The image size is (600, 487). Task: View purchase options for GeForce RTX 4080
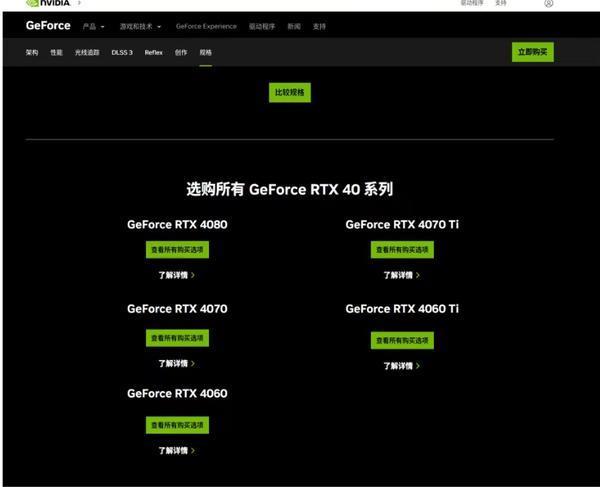click(177, 250)
